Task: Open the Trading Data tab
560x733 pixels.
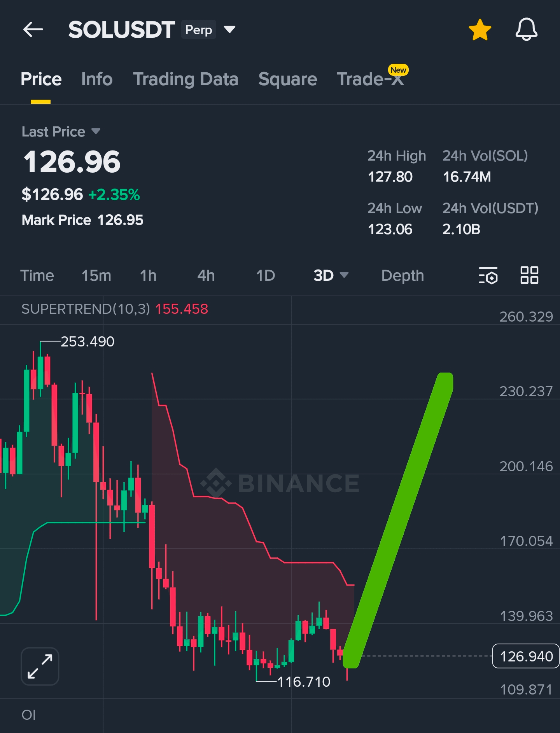Action: (185, 79)
